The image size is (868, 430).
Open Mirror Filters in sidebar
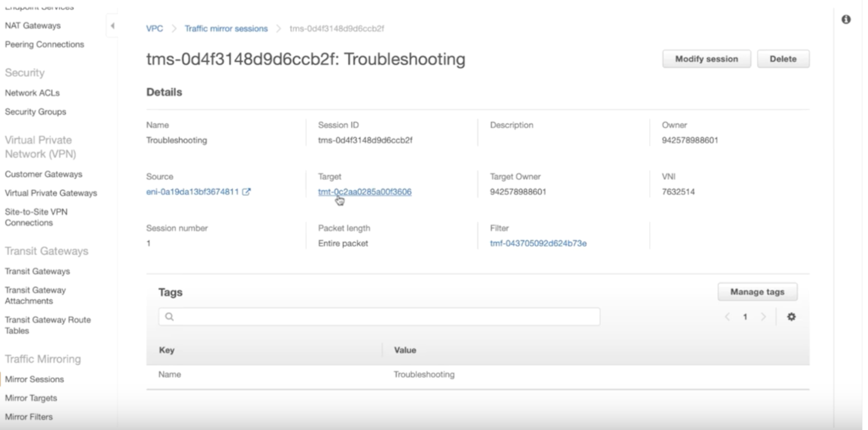29,417
